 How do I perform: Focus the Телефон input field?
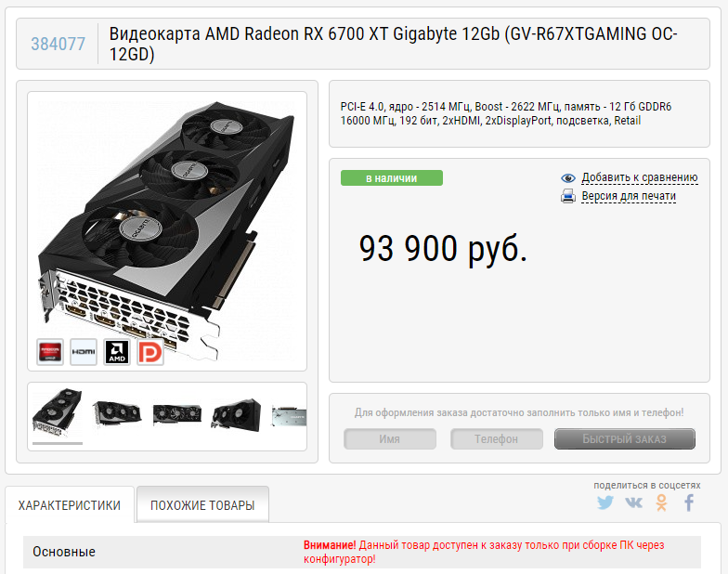[x=496, y=438]
